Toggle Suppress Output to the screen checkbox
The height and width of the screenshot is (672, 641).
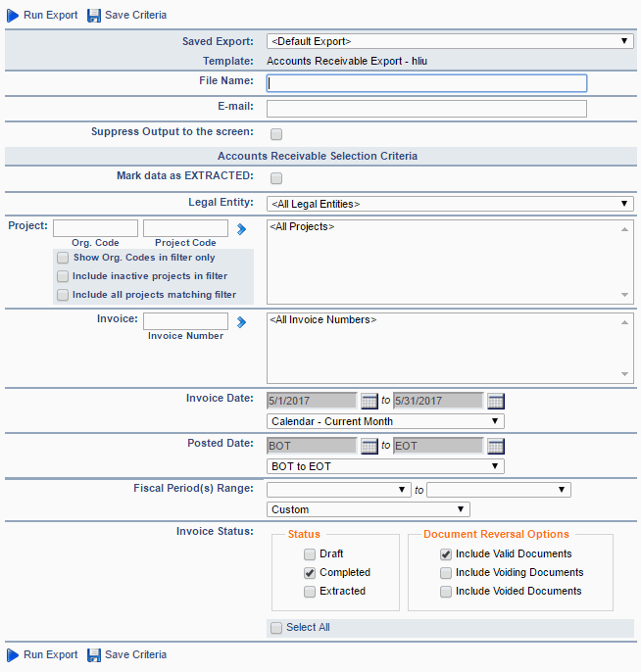pos(276,134)
